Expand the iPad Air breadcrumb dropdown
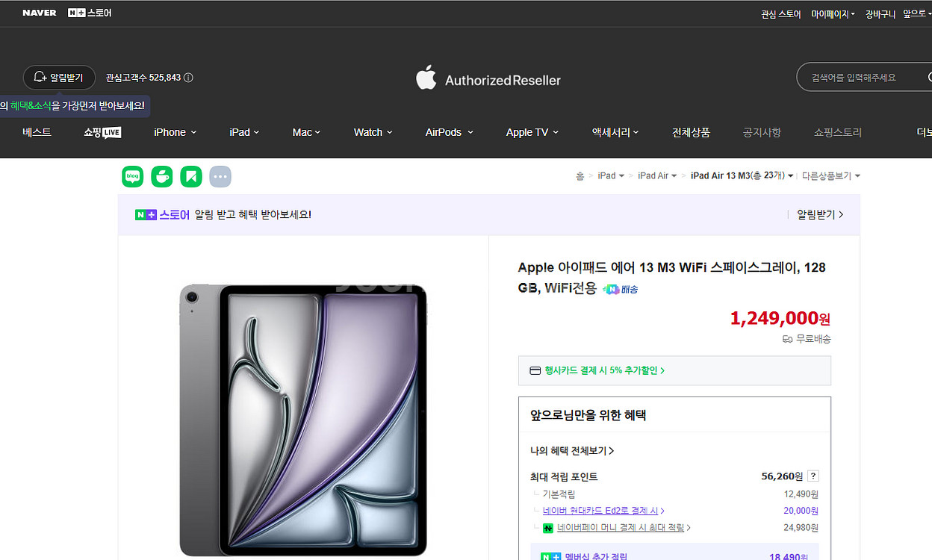932x560 pixels. 657,176
